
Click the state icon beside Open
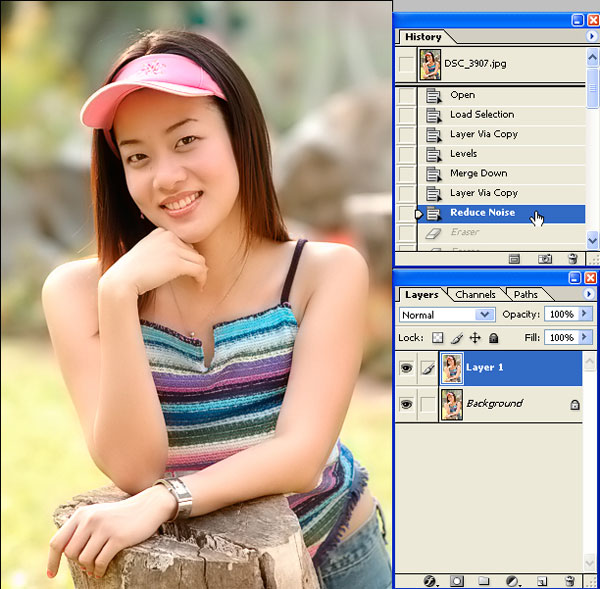pos(434,95)
